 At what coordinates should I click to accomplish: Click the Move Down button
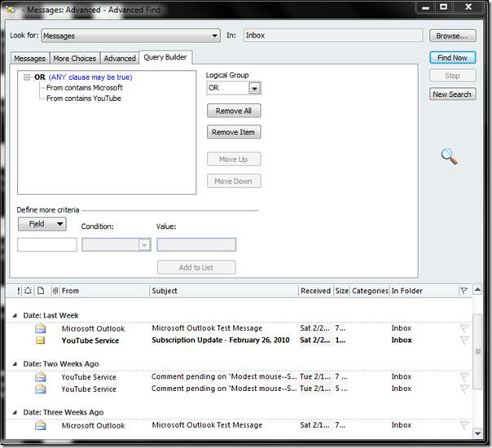[234, 182]
